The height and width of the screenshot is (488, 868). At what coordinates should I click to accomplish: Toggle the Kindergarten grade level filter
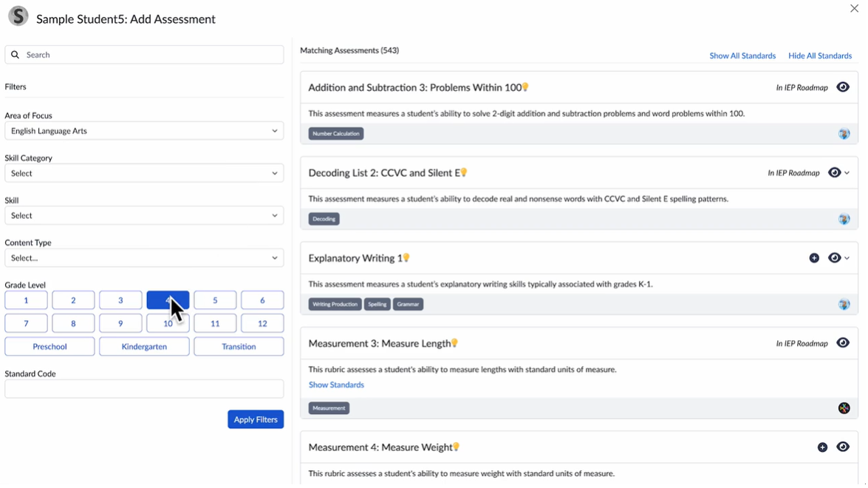click(144, 347)
